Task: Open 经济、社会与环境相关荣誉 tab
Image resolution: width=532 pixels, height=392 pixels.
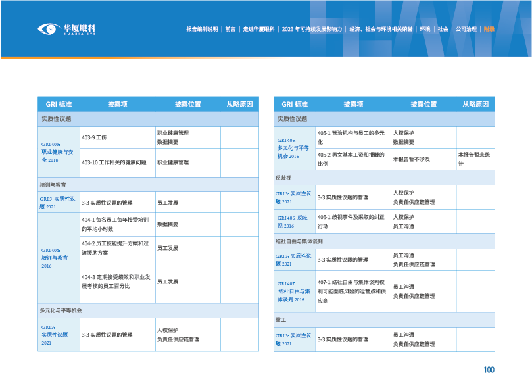Action: coord(381,30)
